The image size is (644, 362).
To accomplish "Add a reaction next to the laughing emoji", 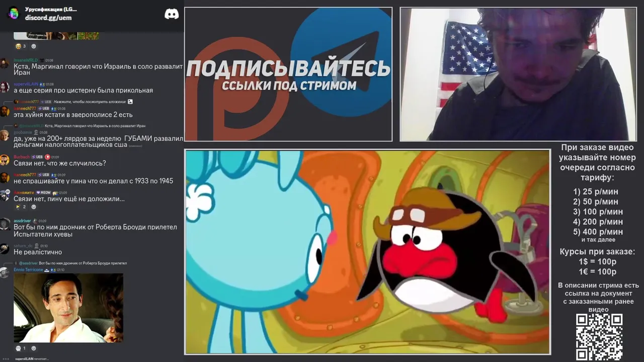I will pos(34,46).
